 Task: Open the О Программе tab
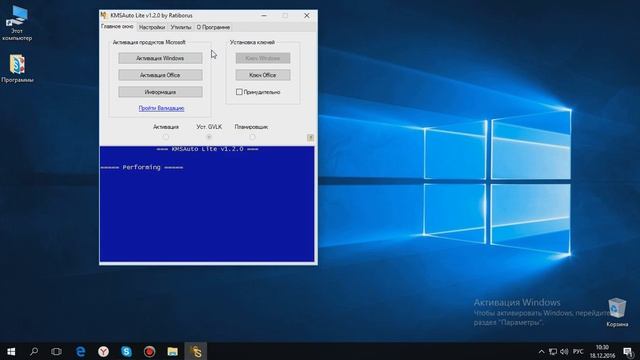pos(213,27)
